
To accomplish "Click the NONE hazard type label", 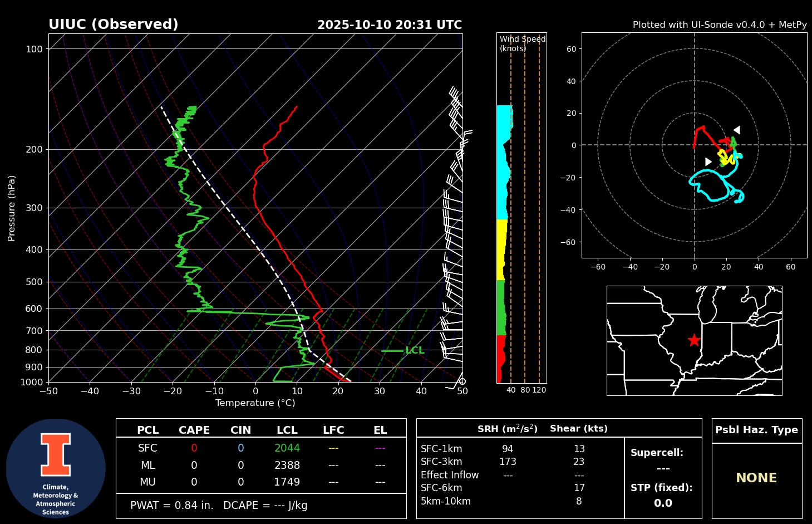I will tap(756, 478).
